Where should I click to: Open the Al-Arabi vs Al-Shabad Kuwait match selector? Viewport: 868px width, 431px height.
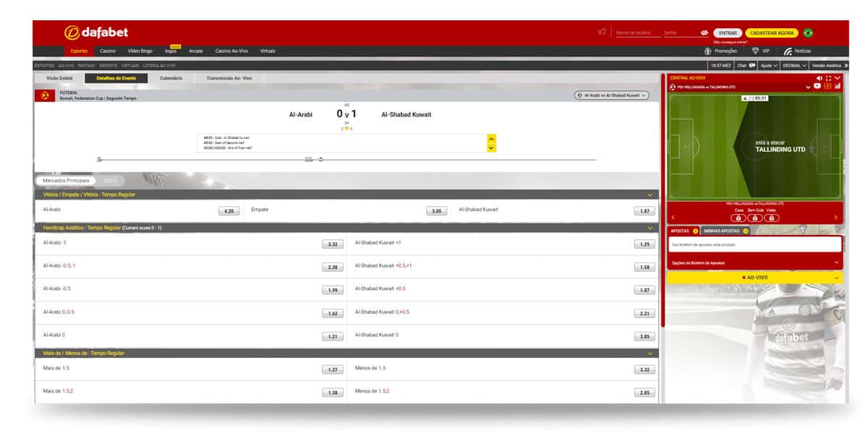point(611,95)
